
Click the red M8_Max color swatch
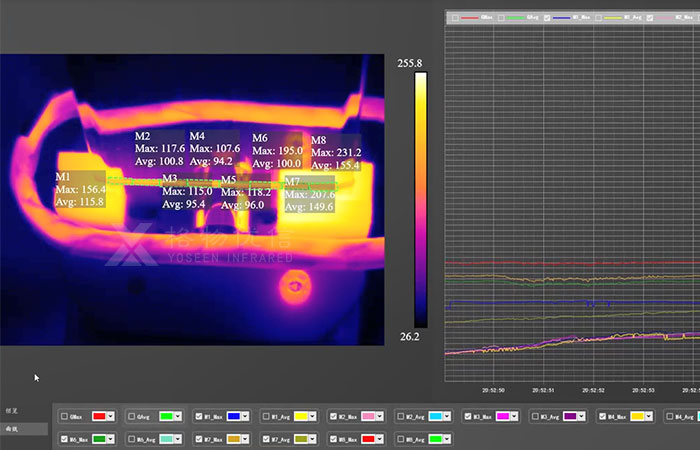(366, 438)
